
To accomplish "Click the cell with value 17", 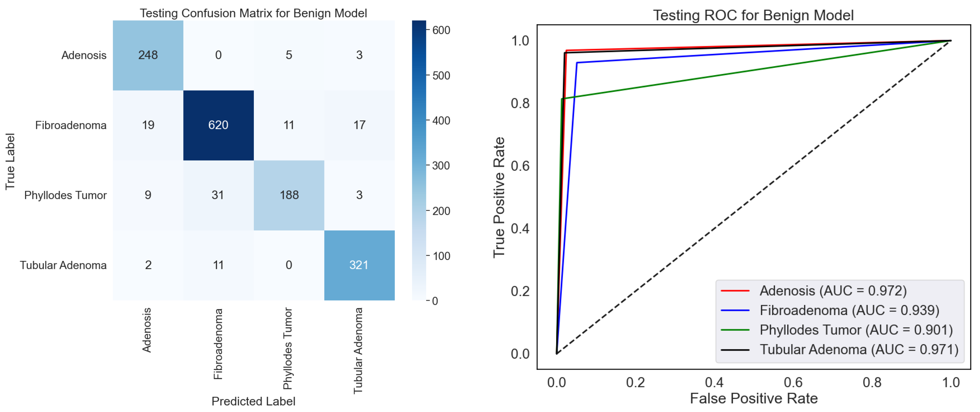I will [x=359, y=125].
